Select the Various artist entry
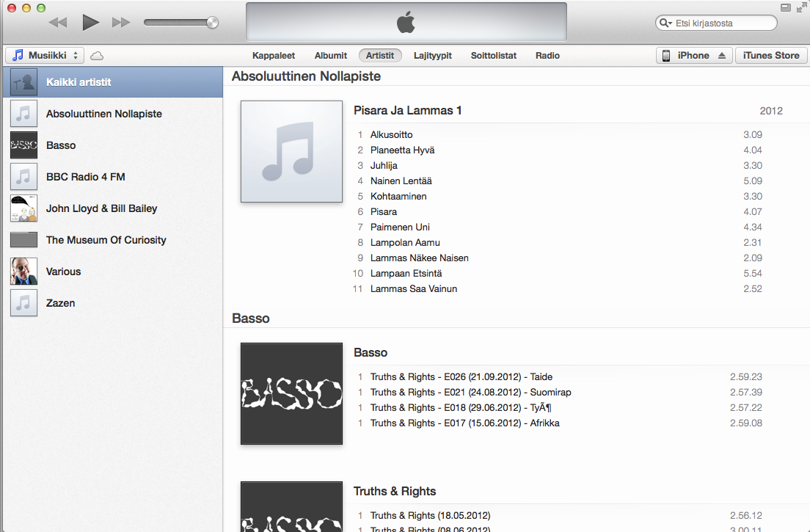The width and height of the screenshot is (810, 532). [x=113, y=272]
